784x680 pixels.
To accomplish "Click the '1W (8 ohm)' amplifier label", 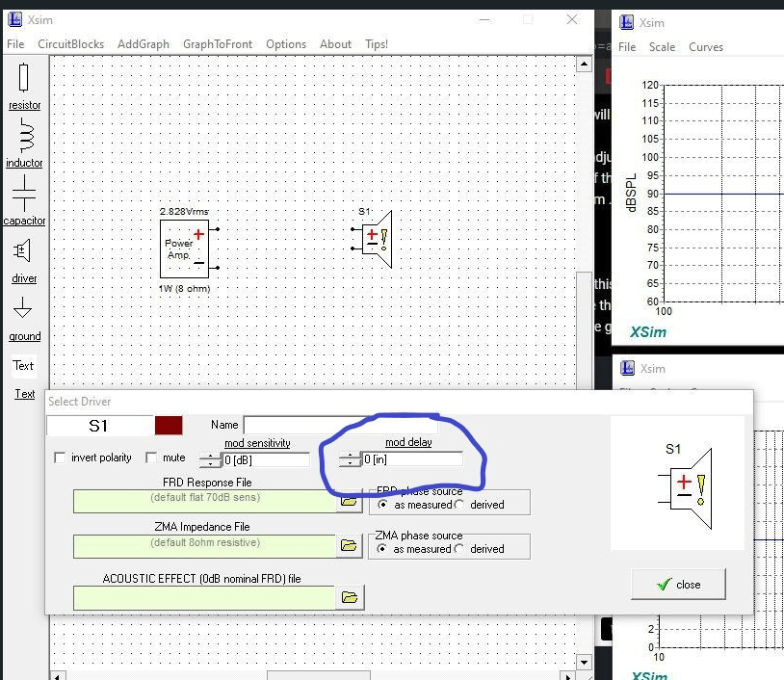I will tap(184, 289).
